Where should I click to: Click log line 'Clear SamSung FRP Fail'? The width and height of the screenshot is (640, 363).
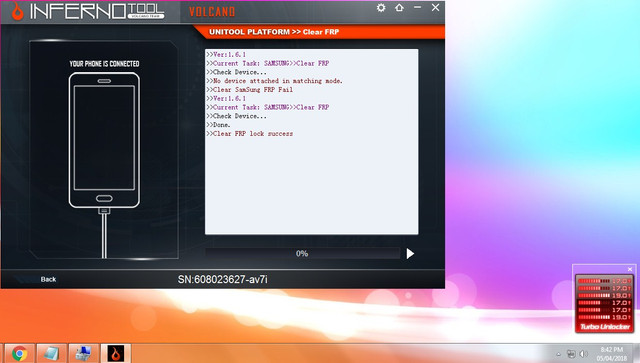coord(249,89)
